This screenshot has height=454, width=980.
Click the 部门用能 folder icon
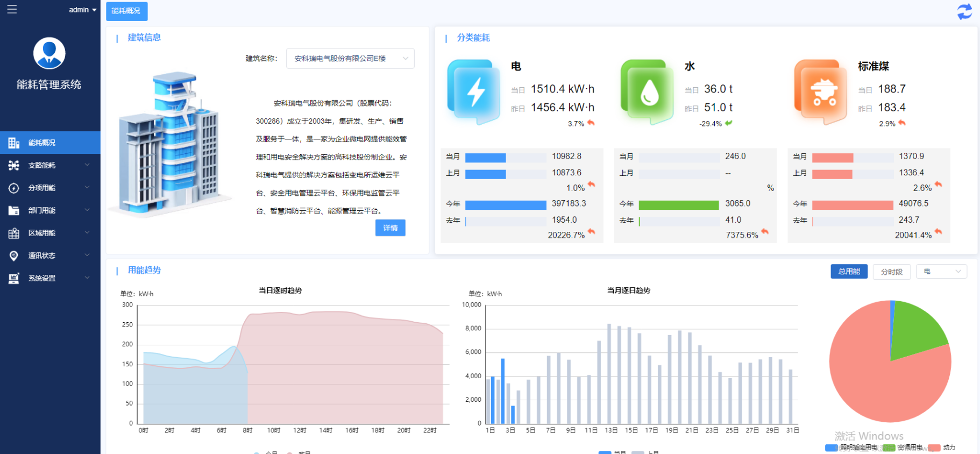[x=14, y=210]
